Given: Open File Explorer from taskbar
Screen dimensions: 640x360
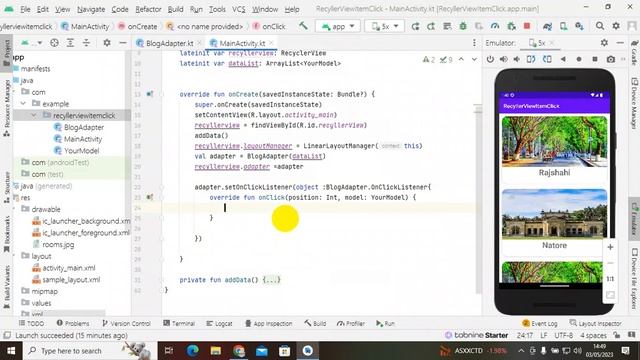Looking at the screenshot, I should pyautogui.click(x=216, y=351).
